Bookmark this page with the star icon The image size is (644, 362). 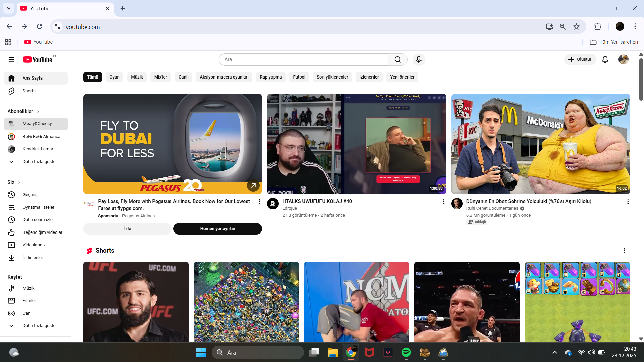(x=576, y=27)
